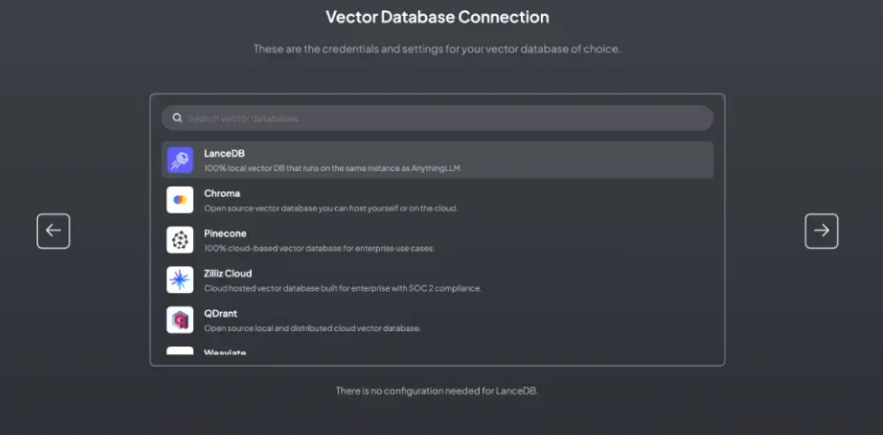
Task: Click the Chroma colorful logo icon
Action: pos(180,200)
